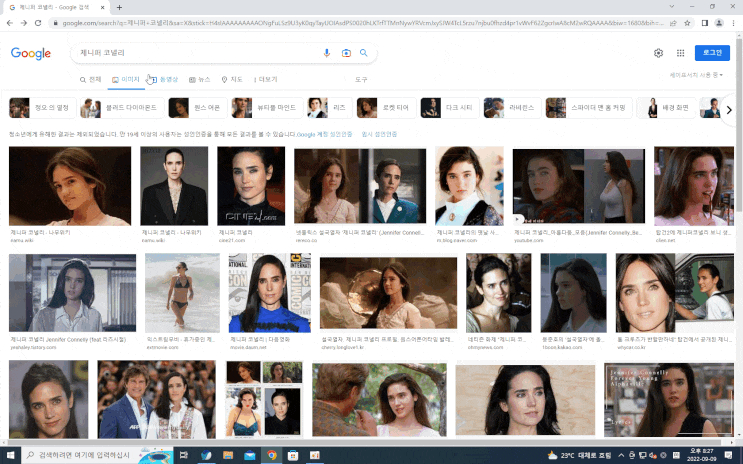The width and height of the screenshot is (743, 464).
Task: Open the cine21.com image thumbnail
Action: [251, 186]
